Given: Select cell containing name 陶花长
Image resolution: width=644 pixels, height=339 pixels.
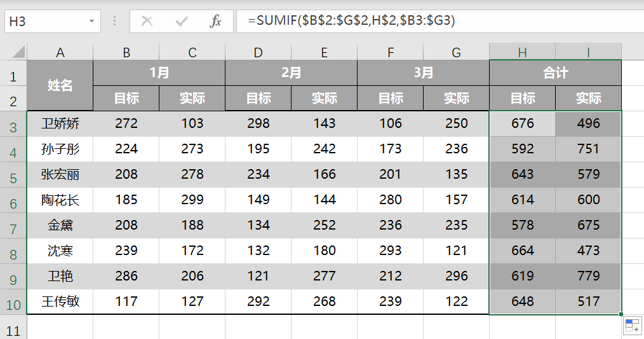Looking at the screenshot, I should click(x=60, y=200).
